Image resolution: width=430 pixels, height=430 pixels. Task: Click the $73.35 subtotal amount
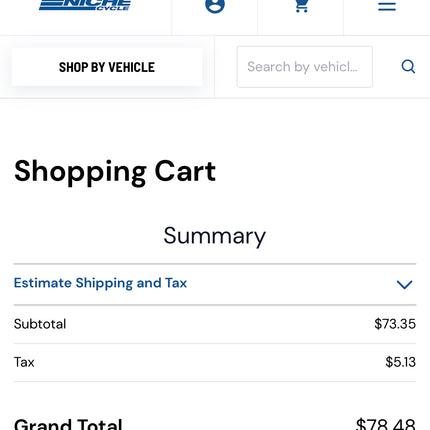pyautogui.click(x=395, y=324)
